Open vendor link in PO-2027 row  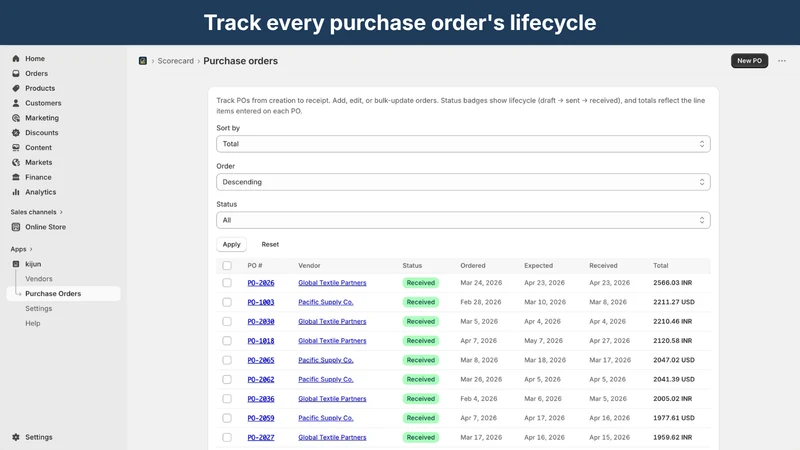point(332,437)
